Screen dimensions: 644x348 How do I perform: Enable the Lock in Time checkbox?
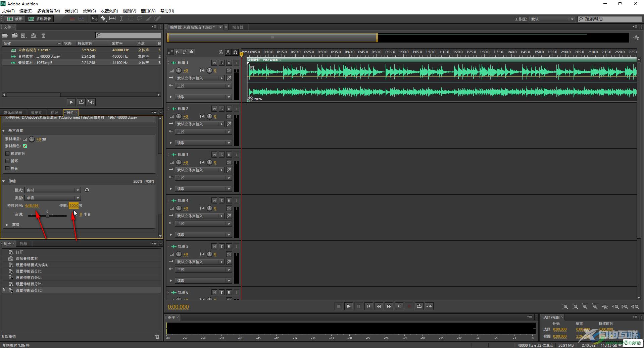[x=7, y=154]
